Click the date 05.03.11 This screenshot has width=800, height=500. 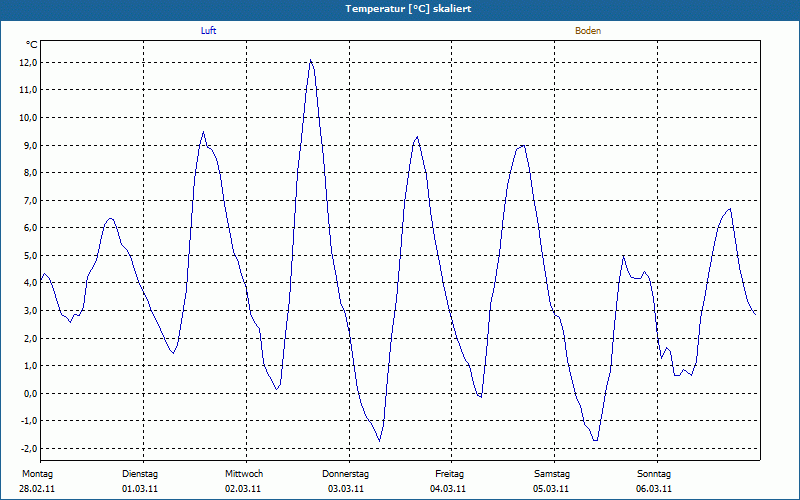[551, 489]
